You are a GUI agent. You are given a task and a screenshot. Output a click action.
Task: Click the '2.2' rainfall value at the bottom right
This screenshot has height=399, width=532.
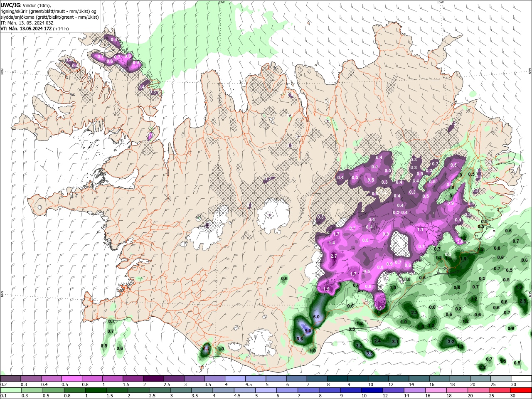(482, 367)
